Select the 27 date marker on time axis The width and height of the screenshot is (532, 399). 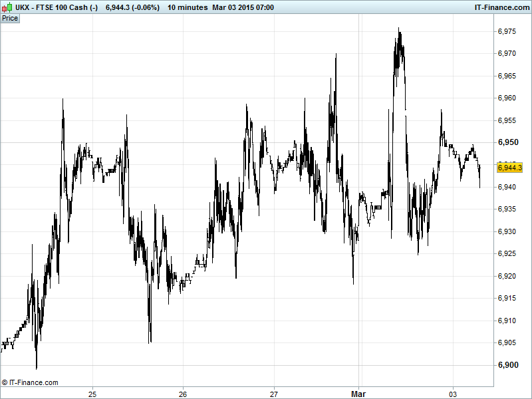[x=274, y=393]
